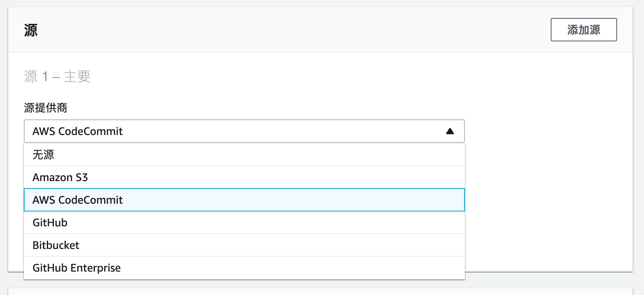644x295 pixels.
Task: Click the 添加源 button
Action: click(584, 30)
